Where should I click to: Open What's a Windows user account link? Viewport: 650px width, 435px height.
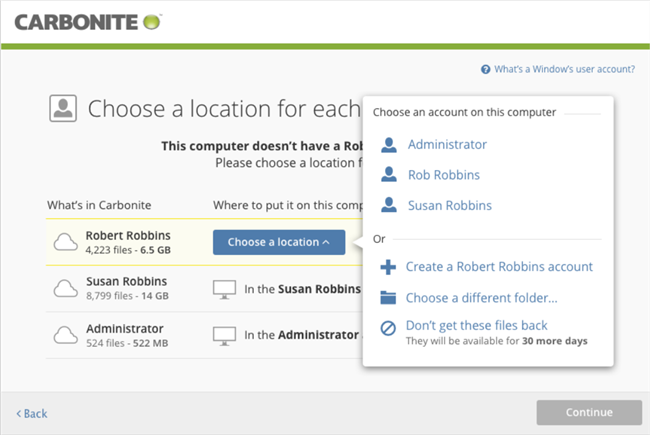tap(564, 69)
